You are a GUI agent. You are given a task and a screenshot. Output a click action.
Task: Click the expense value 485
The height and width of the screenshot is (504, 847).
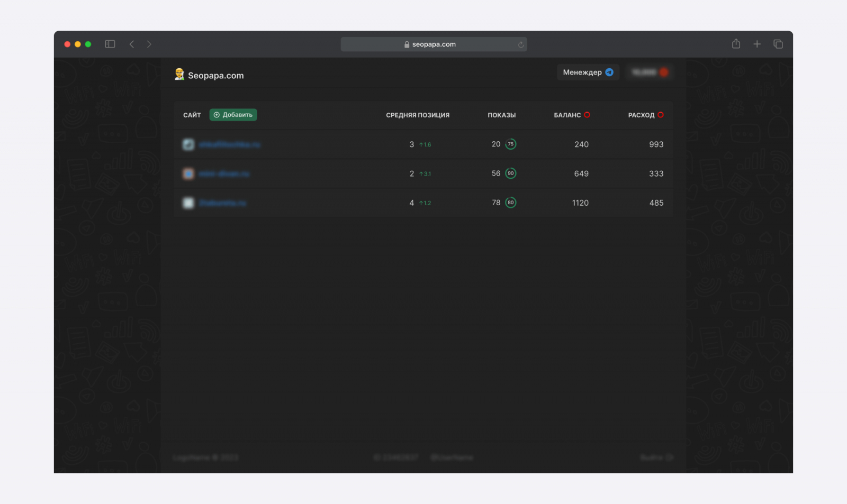pyautogui.click(x=656, y=203)
